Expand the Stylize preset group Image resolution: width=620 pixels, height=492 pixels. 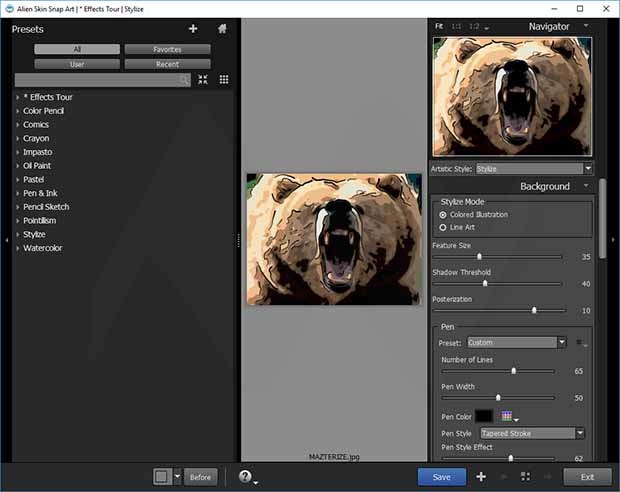pos(17,235)
